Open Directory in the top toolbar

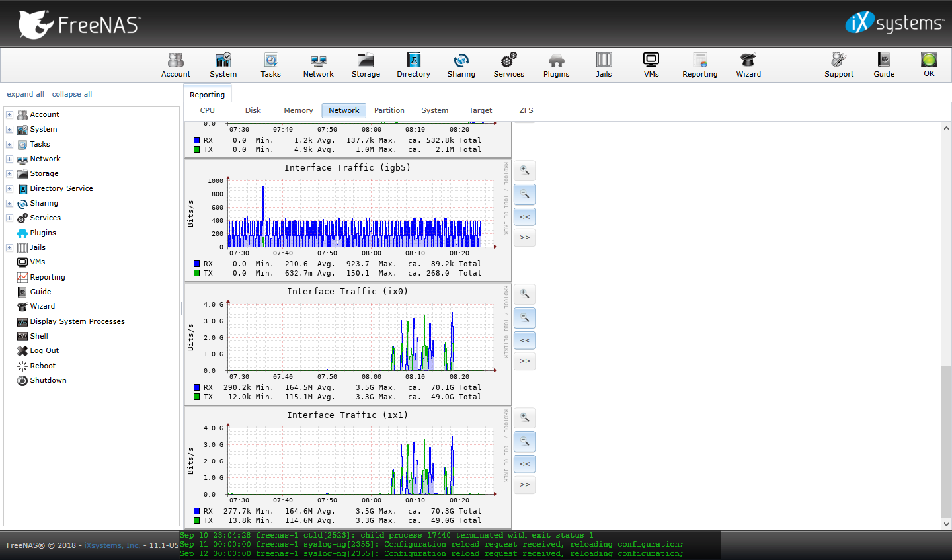click(414, 65)
